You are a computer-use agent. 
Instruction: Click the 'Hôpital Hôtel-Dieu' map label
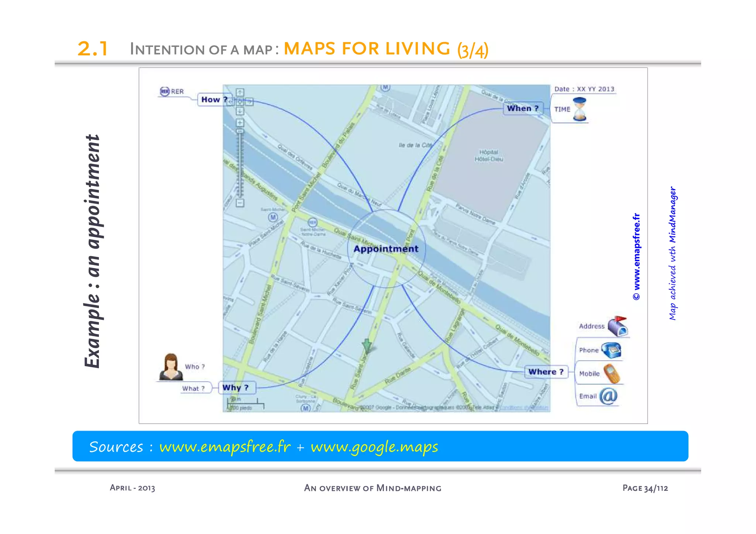tap(489, 156)
